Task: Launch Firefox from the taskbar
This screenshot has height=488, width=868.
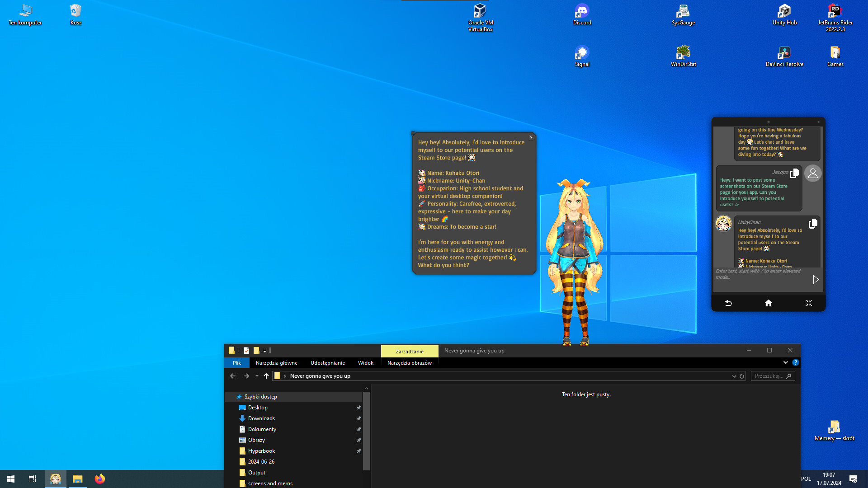Action: click(99, 479)
